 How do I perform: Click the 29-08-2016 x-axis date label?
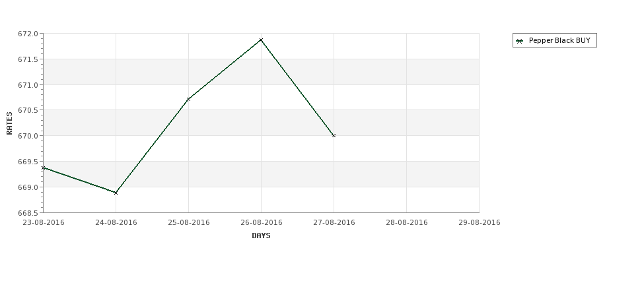pyautogui.click(x=480, y=223)
